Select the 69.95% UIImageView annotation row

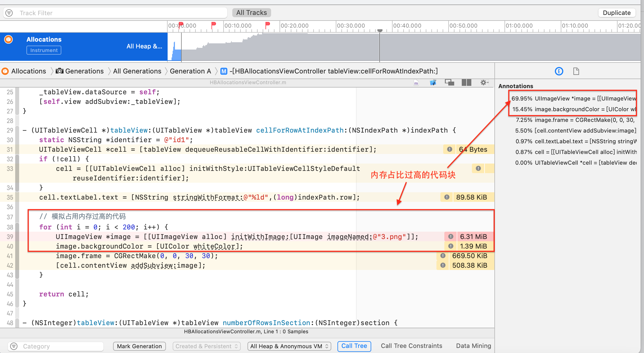(x=574, y=99)
